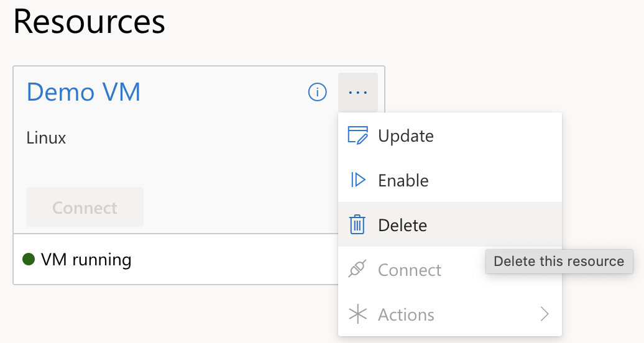Click the info icon beside Demo VM
Screen dimensions: 644x343
pos(318,93)
